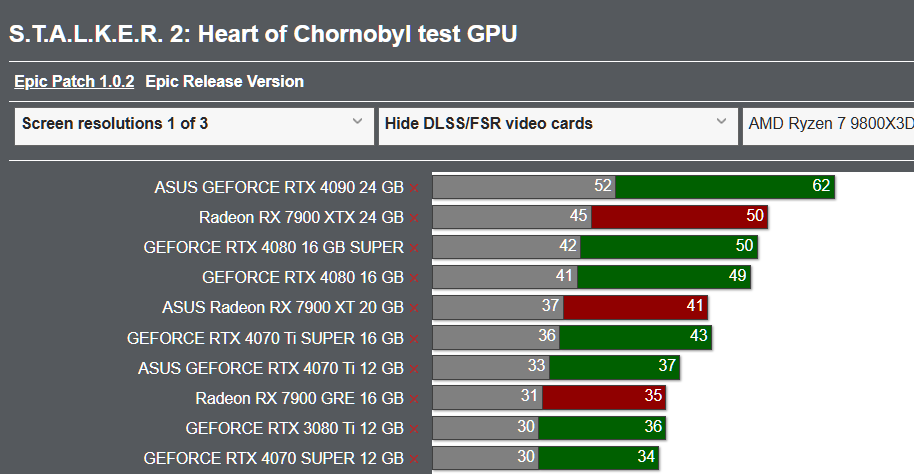Screen dimensions: 914x474
Task: Click the GEFORCE RTX 4080 16 GB SUPER label
Action: [x=273, y=247]
